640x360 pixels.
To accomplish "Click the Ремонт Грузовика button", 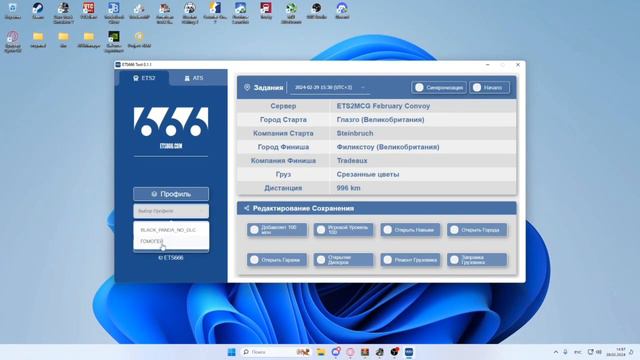I will coord(410,260).
